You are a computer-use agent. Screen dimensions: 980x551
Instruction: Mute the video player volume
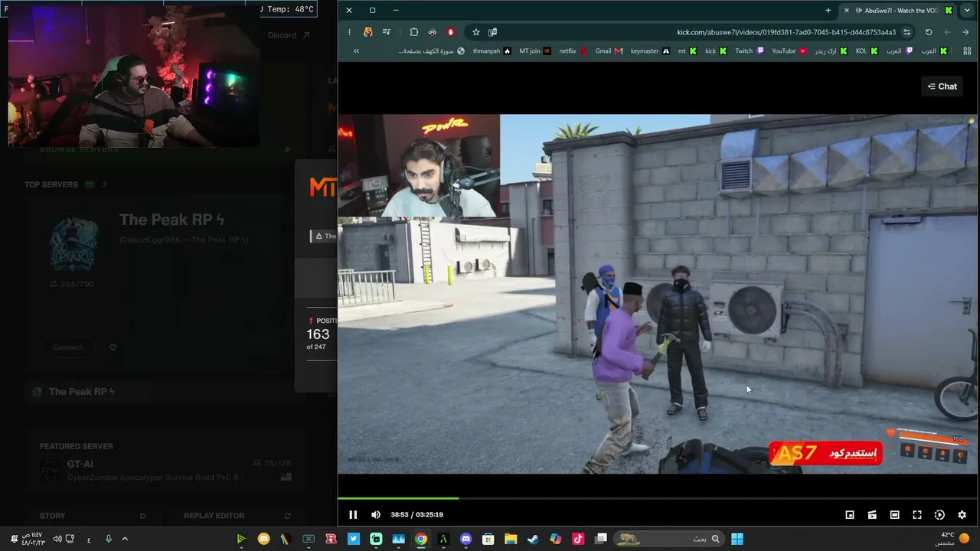[375, 515]
